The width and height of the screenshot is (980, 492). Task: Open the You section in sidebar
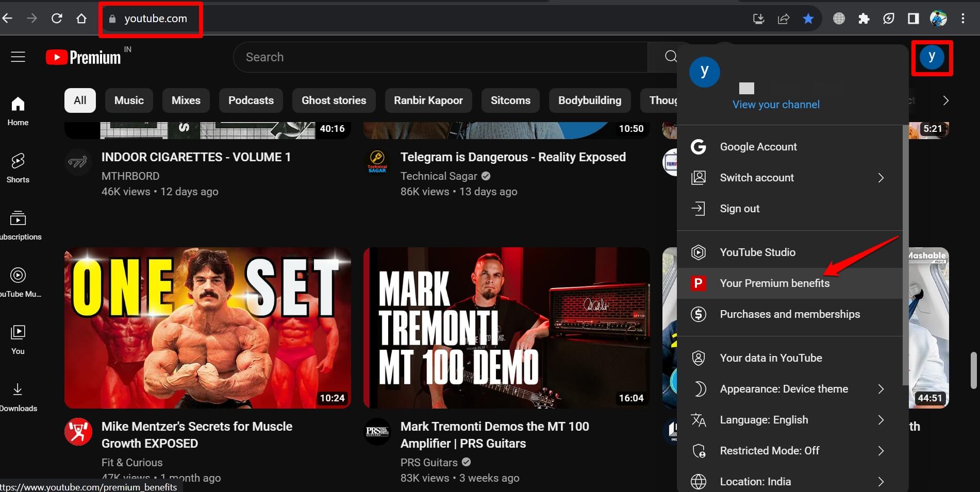18,340
